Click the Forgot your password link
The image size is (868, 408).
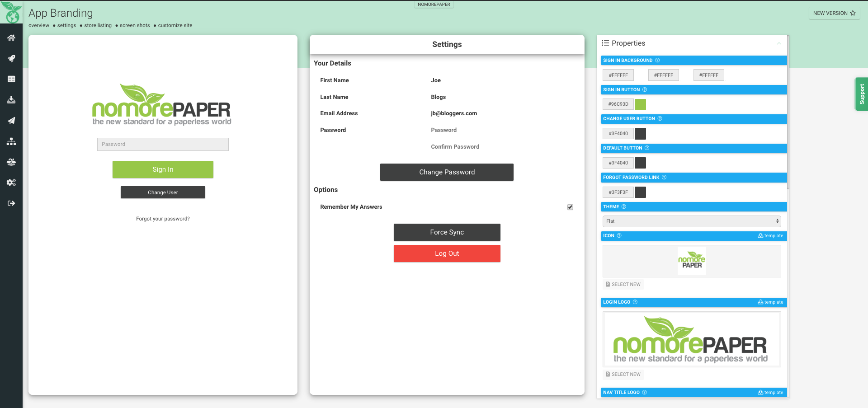(x=163, y=219)
